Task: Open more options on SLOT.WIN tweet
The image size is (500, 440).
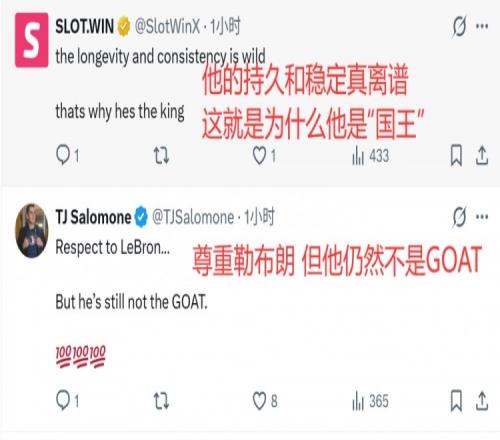Action: point(482,26)
